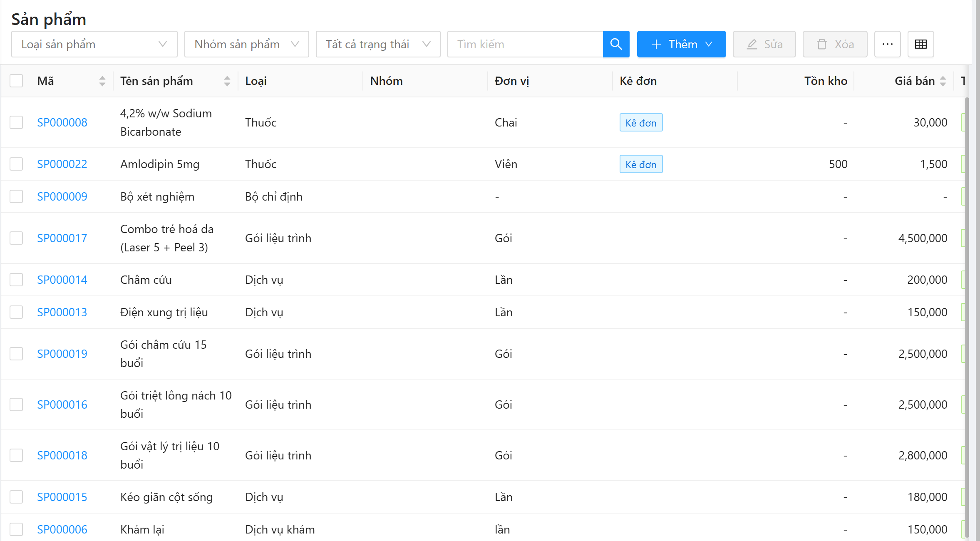The image size is (980, 541).
Task: Click sort arrows on Giá bán column
Action: pos(943,81)
